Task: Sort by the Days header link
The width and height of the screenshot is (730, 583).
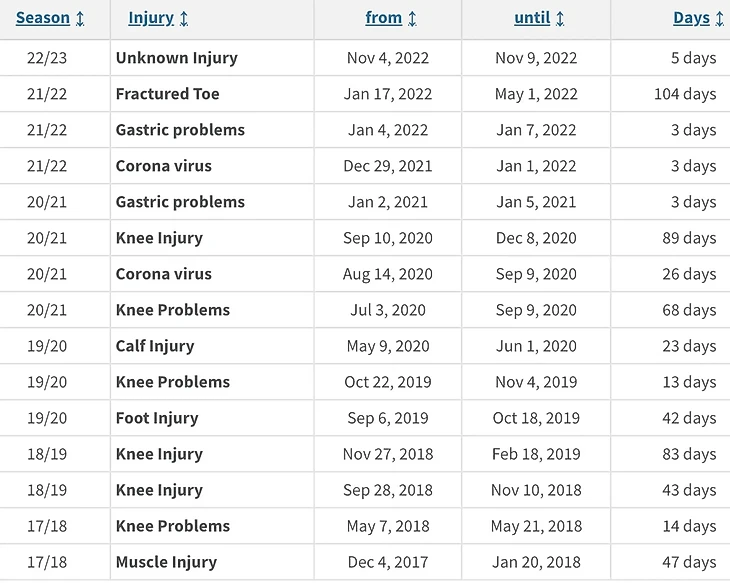Action: click(691, 18)
